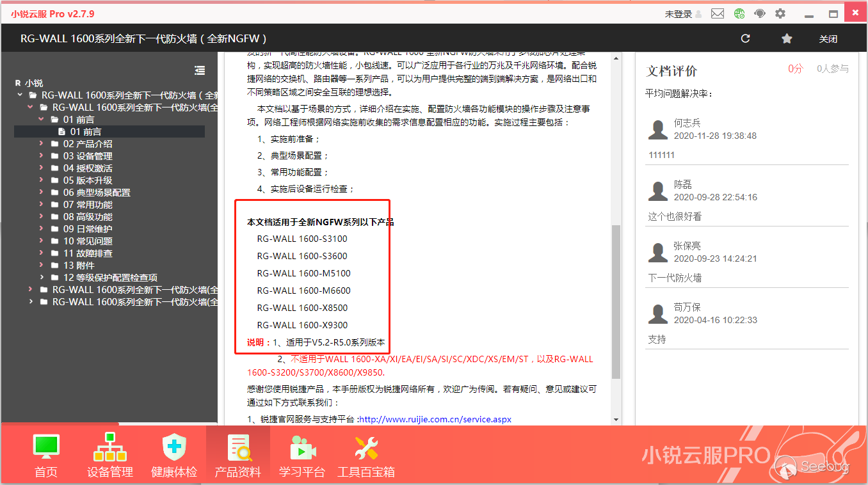Select the 小锐 root node label
The width and height of the screenshot is (868, 485).
[x=34, y=83]
